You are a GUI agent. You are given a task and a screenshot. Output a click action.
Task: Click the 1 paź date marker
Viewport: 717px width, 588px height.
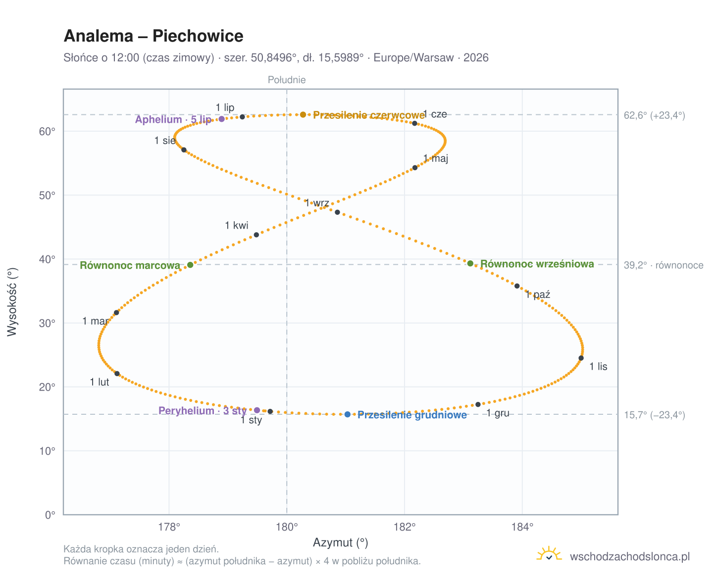[x=517, y=286]
